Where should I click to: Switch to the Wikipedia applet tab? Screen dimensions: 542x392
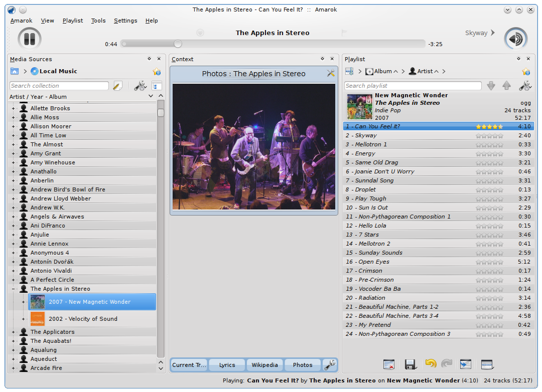[x=265, y=365]
